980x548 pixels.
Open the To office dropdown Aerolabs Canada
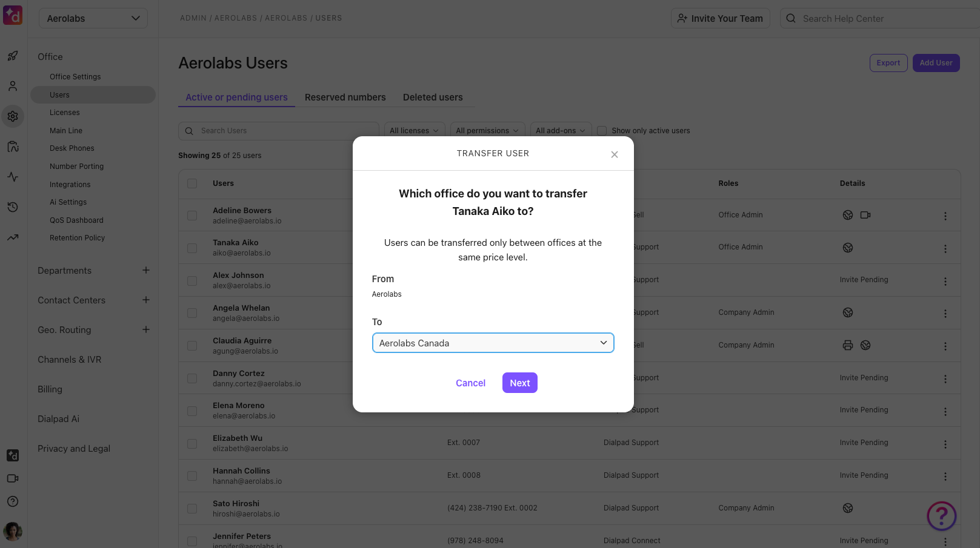[493, 343]
